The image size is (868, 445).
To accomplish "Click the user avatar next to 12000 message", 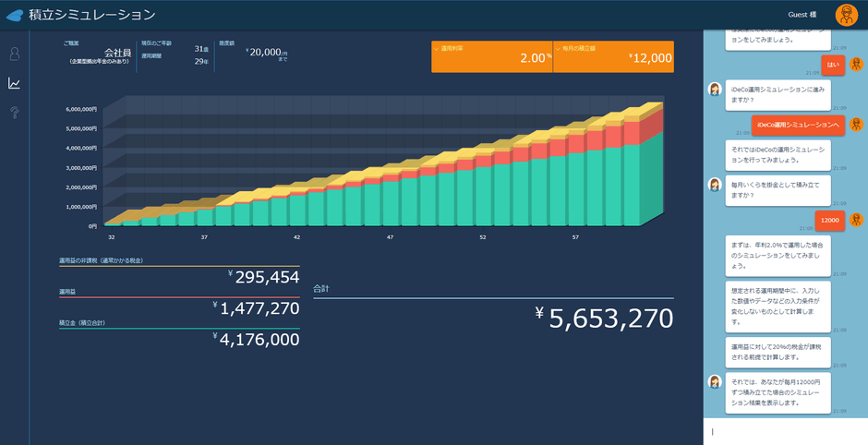I will tap(856, 220).
